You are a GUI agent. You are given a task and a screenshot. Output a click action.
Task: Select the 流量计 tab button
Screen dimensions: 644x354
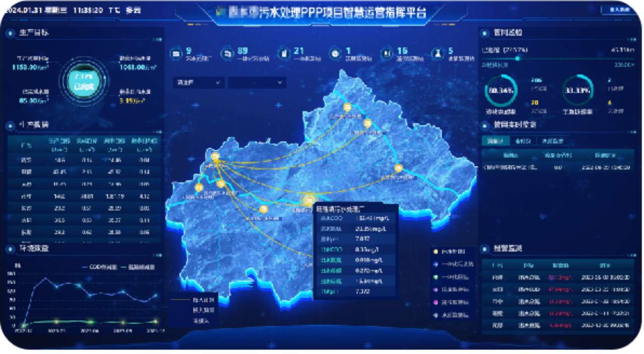coord(495,141)
